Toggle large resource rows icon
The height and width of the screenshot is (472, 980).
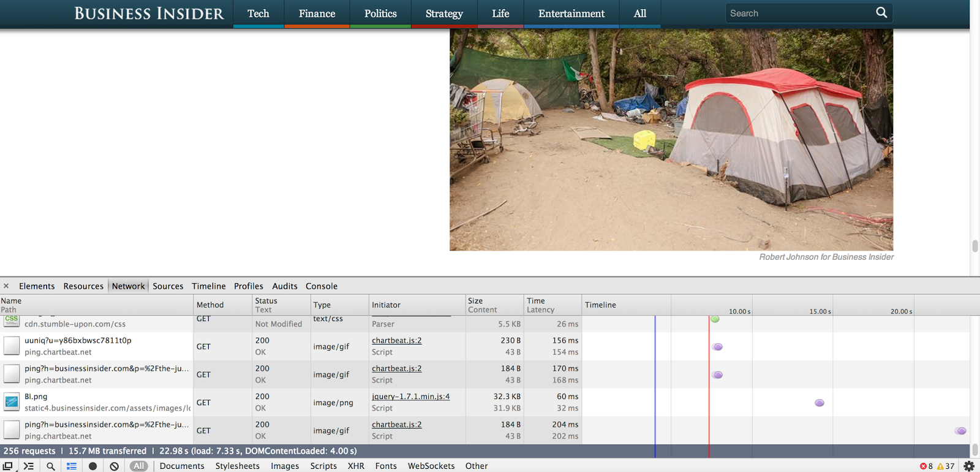pos(72,466)
